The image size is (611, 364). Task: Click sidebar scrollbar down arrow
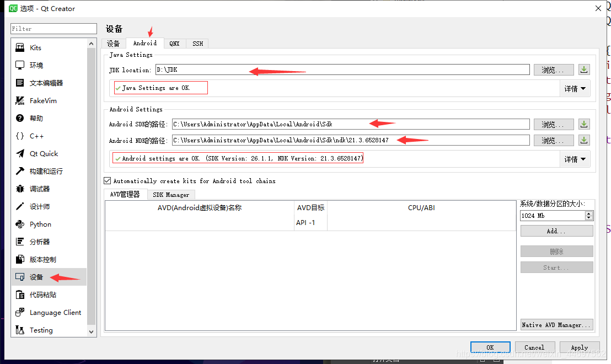91,331
